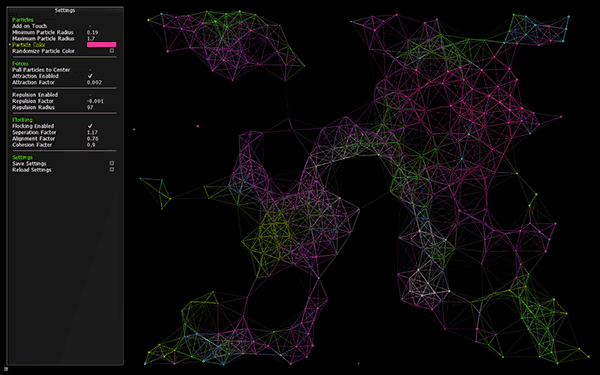Select the Minimum Particle Radius value 0.19

(x=92, y=32)
